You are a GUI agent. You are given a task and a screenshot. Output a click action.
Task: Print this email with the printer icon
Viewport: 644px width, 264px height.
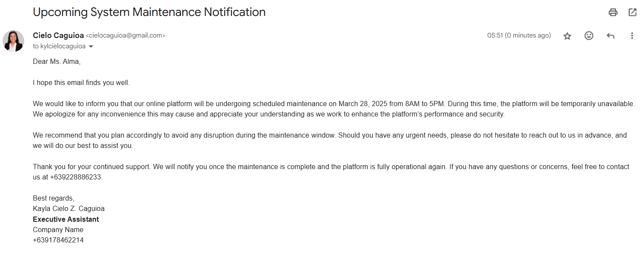pyautogui.click(x=613, y=13)
